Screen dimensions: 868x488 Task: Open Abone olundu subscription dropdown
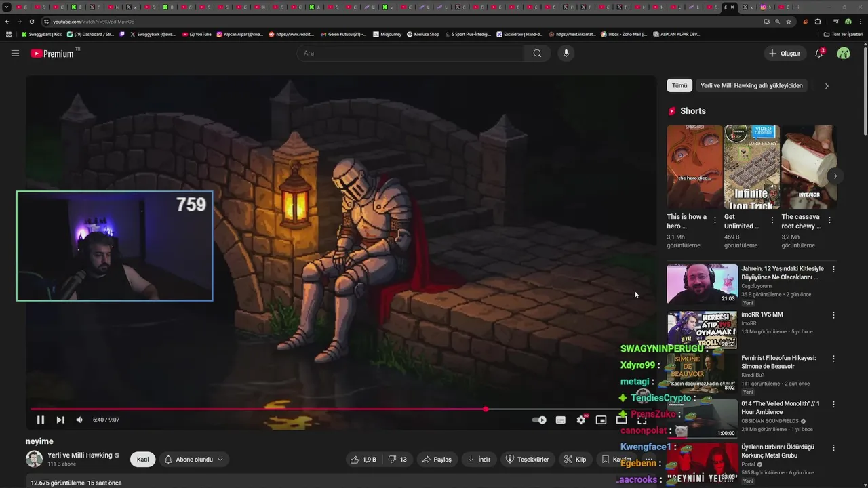click(x=194, y=459)
